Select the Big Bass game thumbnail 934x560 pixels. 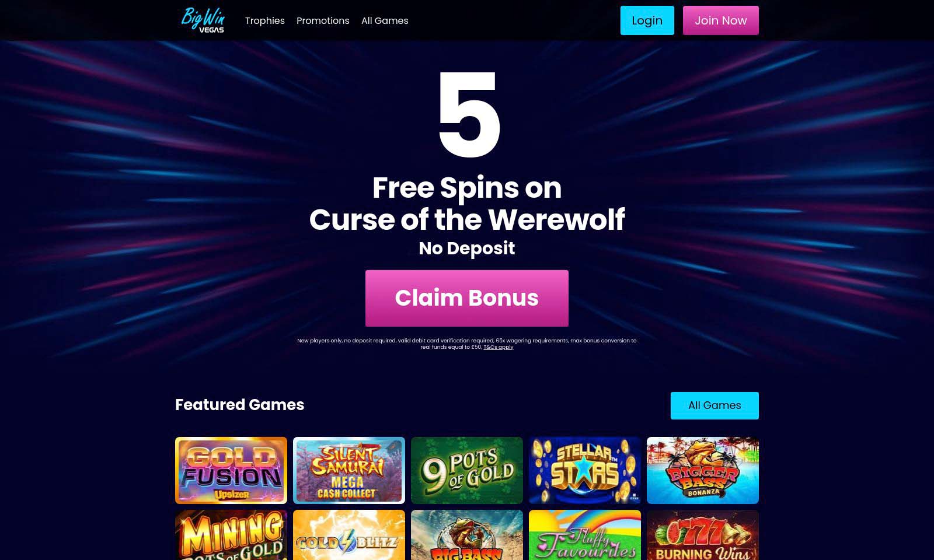(467, 535)
